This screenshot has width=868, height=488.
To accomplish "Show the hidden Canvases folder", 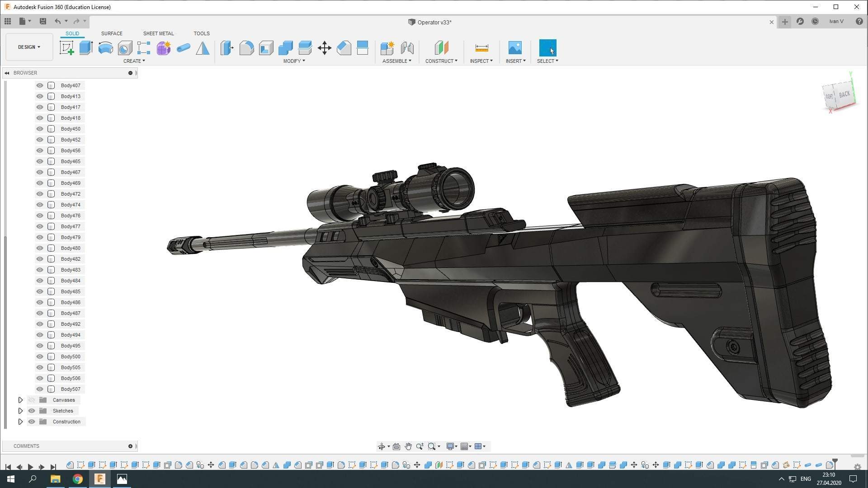I will [x=32, y=400].
